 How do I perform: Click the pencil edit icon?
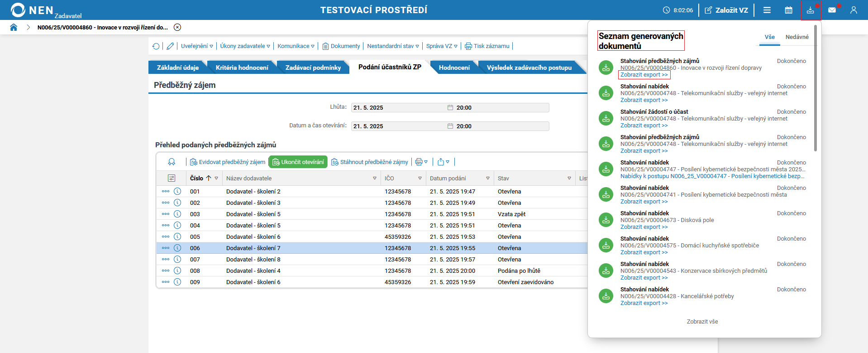pyautogui.click(x=170, y=46)
